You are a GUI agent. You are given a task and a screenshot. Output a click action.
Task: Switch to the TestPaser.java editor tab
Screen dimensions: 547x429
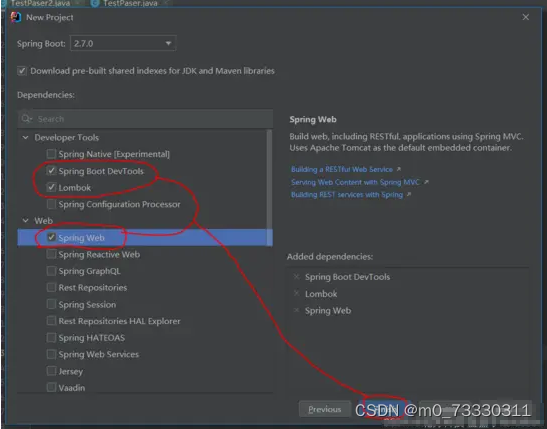tap(130, 3)
